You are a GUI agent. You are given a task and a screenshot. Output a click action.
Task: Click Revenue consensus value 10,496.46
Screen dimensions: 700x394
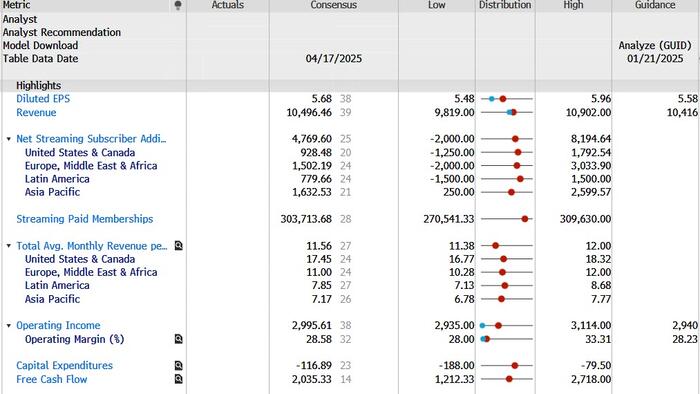click(309, 112)
